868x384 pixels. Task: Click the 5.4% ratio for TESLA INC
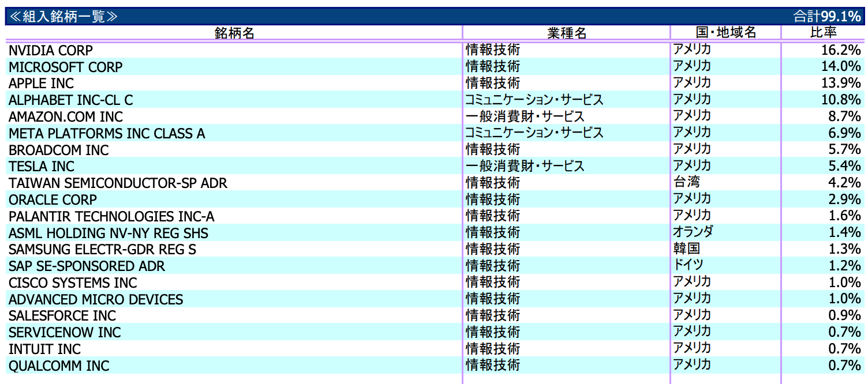coord(844,167)
